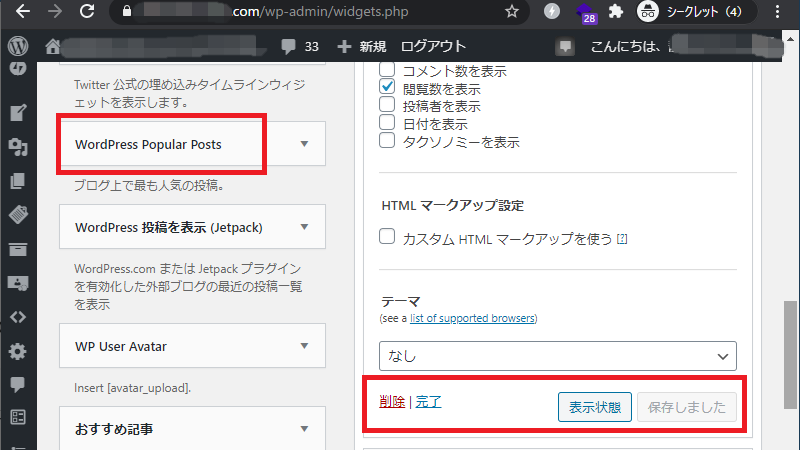Open the form list sidebar icon
800x450 pixels.
(18, 417)
